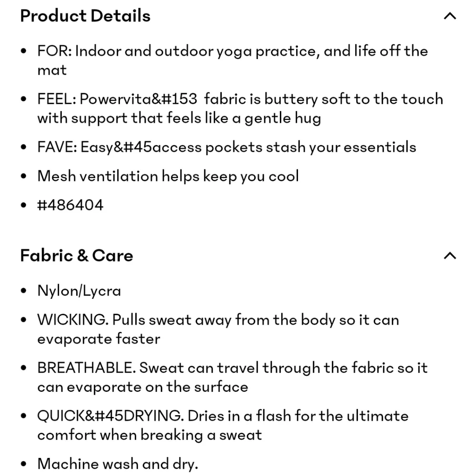Click the chevron beside Product Details
This screenshot has width=476, height=476.
coord(450,16)
